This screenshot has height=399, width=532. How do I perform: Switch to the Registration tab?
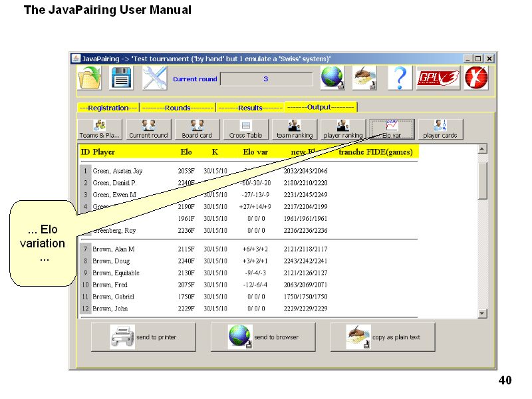[x=108, y=107]
